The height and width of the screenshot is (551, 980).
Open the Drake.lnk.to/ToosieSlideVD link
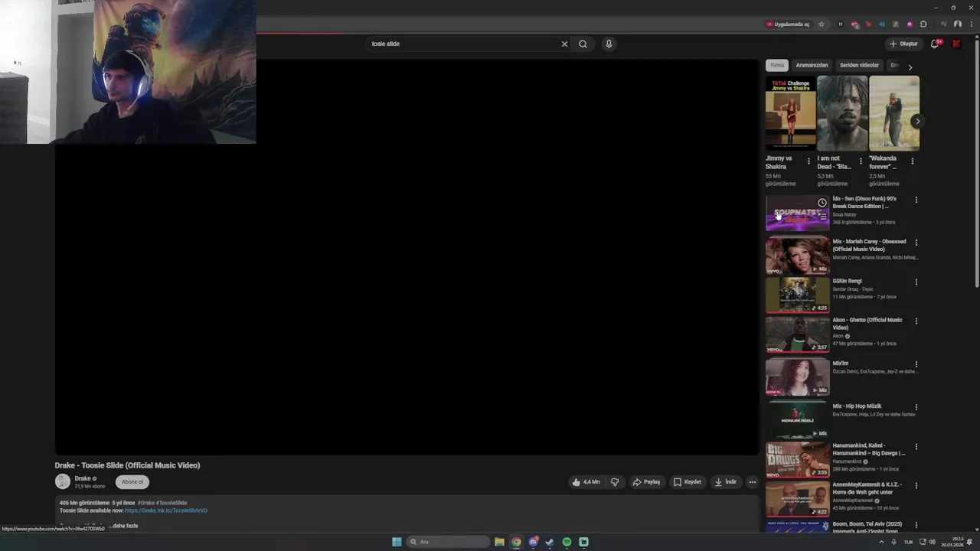click(x=166, y=510)
